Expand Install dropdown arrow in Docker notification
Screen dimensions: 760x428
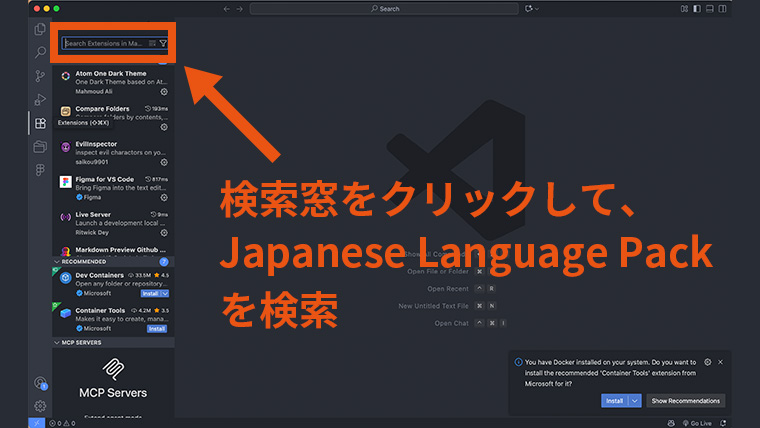click(635, 400)
